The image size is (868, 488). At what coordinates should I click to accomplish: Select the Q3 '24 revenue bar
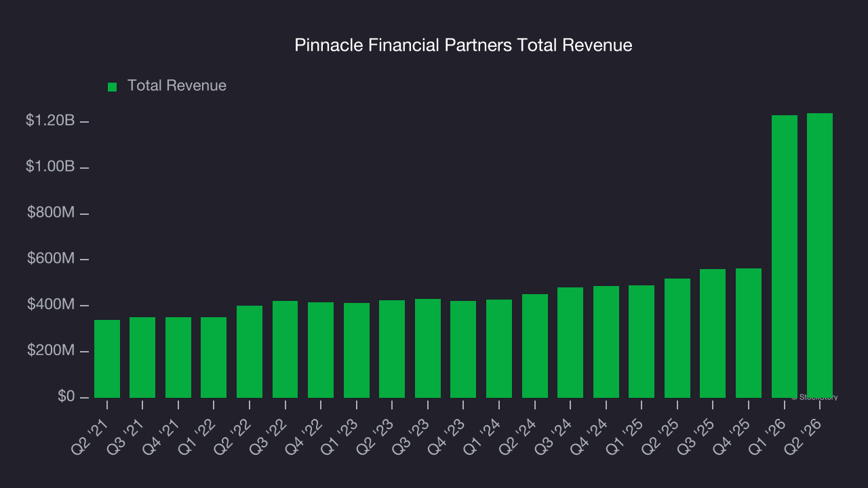pos(570,342)
